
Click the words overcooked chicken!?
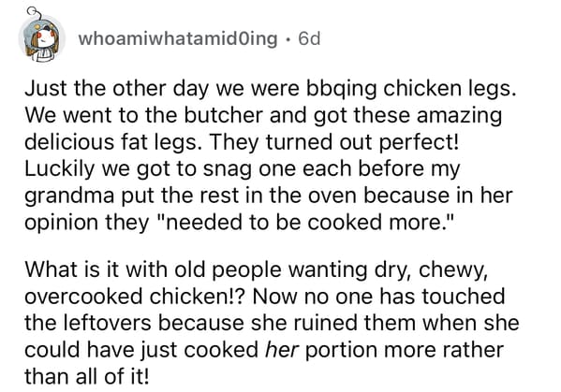coord(136,297)
